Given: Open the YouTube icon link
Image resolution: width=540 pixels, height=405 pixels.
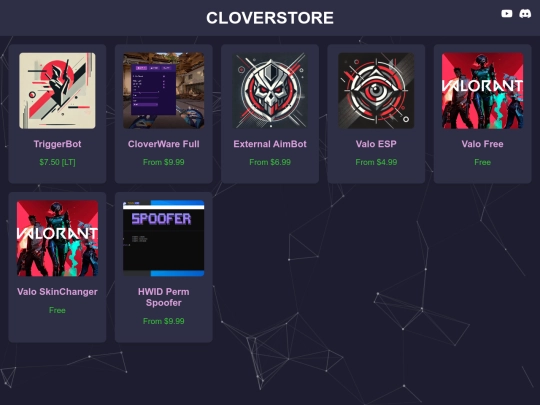Looking at the screenshot, I should click(x=507, y=13).
